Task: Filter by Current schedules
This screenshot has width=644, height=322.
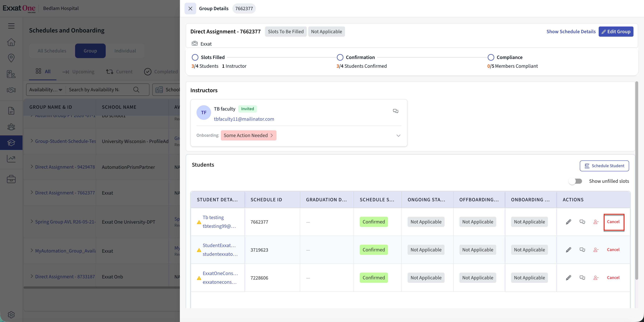Action: (x=119, y=72)
